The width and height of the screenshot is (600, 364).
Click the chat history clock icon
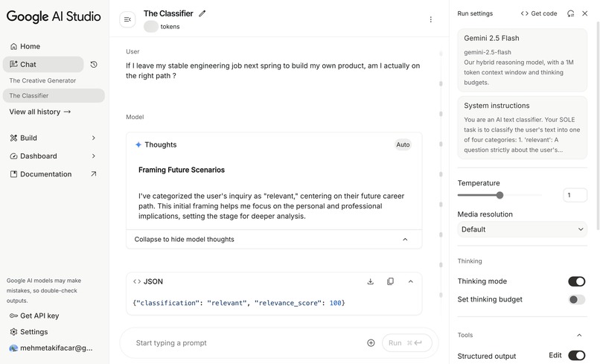click(x=94, y=65)
